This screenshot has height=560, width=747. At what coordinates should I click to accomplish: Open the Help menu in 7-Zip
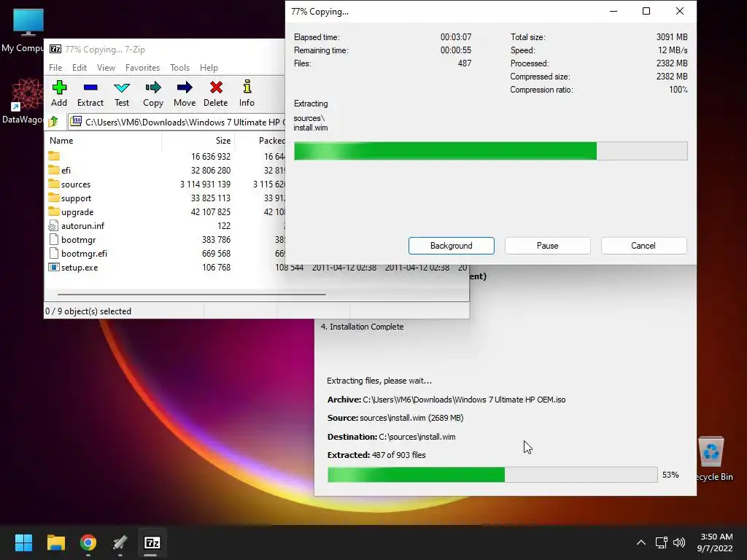pyautogui.click(x=209, y=68)
